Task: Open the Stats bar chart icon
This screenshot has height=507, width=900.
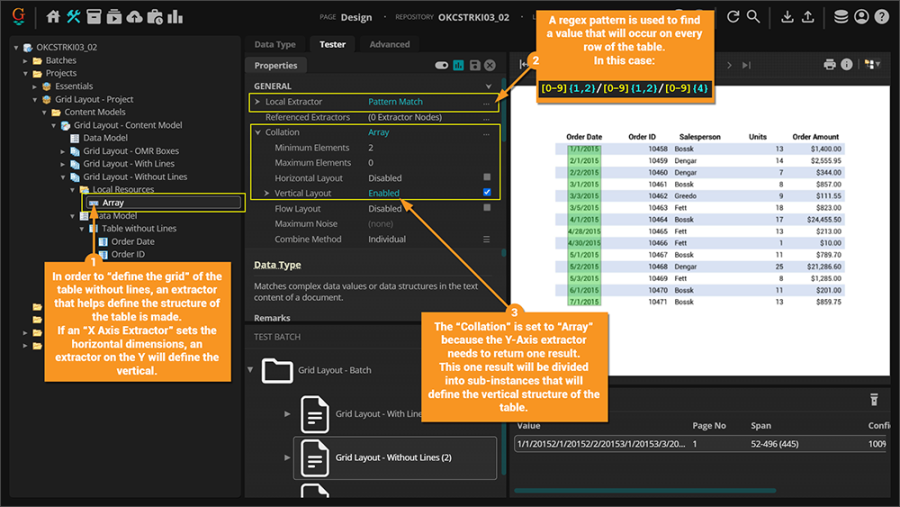Action: (x=175, y=17)
